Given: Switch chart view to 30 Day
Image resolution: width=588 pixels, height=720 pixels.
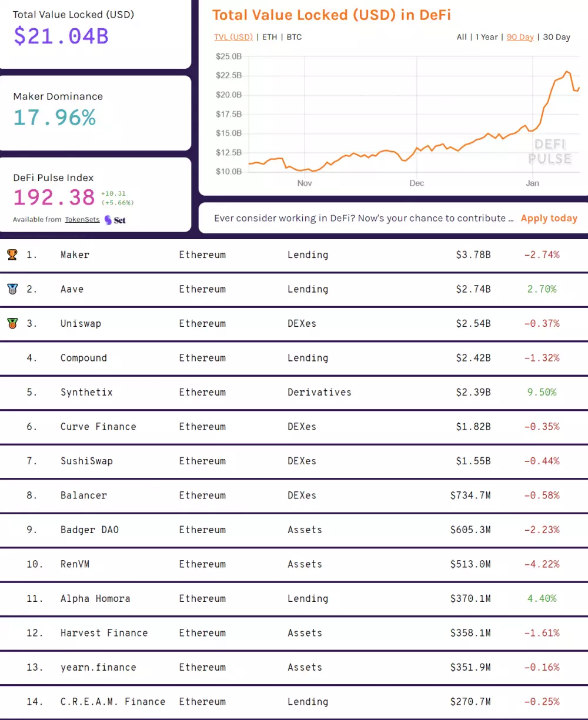Looking at the screenshot, I should tap(555, 36).
